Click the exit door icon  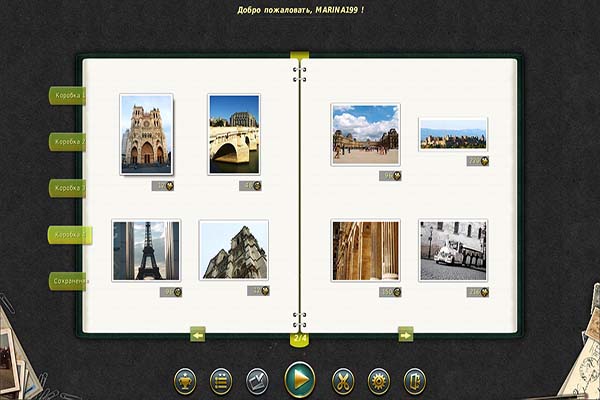415,381
